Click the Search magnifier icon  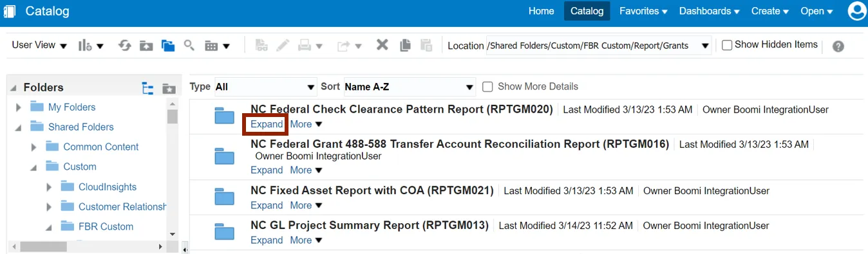[189, 45]
